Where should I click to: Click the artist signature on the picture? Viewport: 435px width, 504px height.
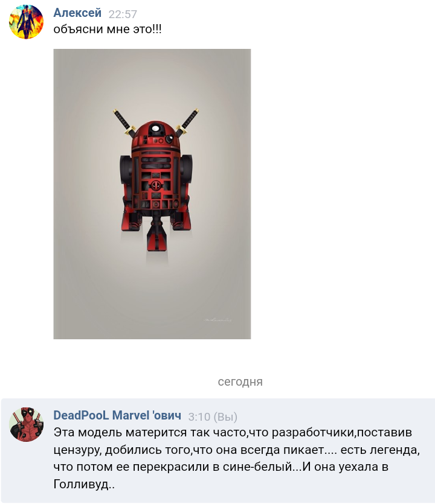tap(218, 320)
